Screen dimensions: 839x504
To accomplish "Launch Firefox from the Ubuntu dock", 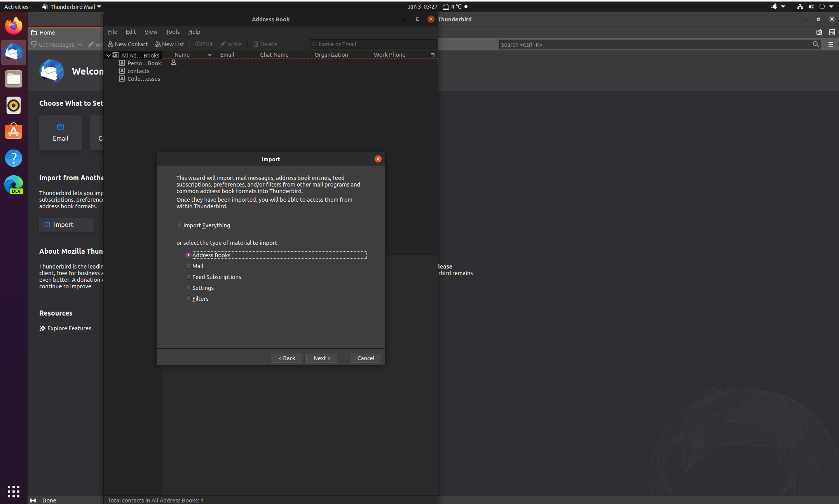I will [14, 26].
